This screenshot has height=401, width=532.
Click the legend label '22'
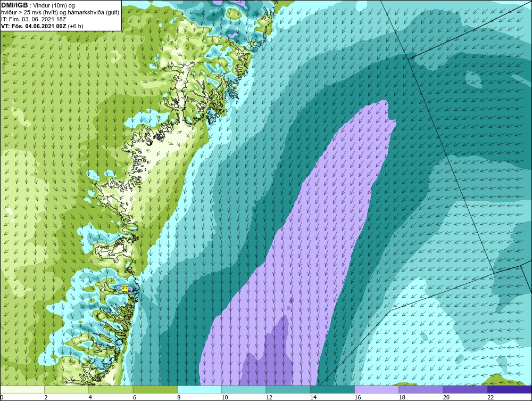click(491, 398)
